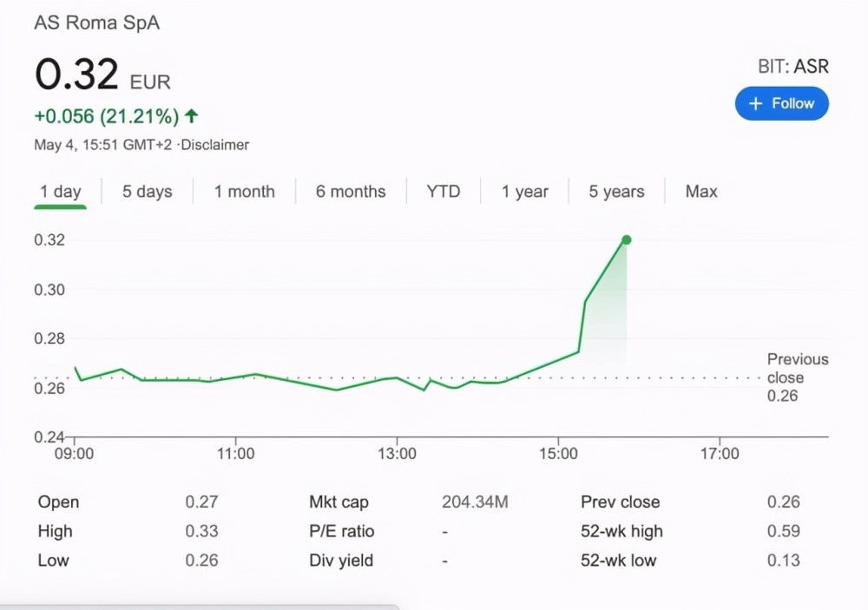
Task: Click the 13:00 time axis label
Action: 397,454
